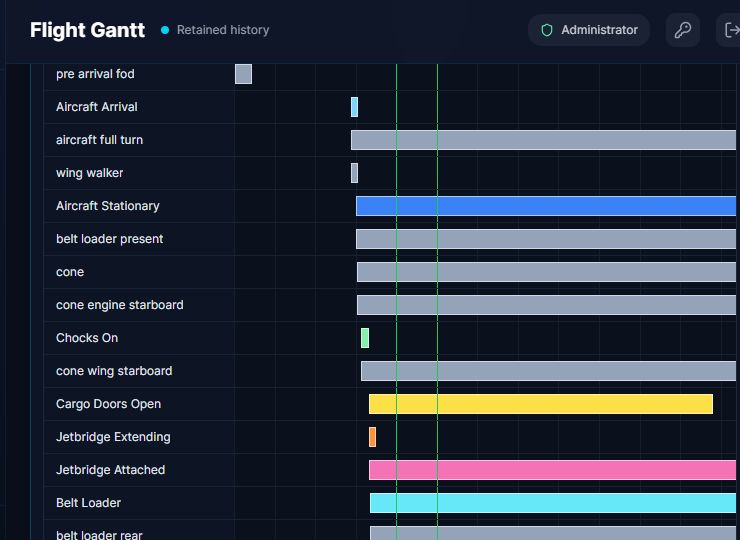The height and width of the screenshot is (540, 740).
Task: Click the logout arrow icon
Action: coord(731,30)
